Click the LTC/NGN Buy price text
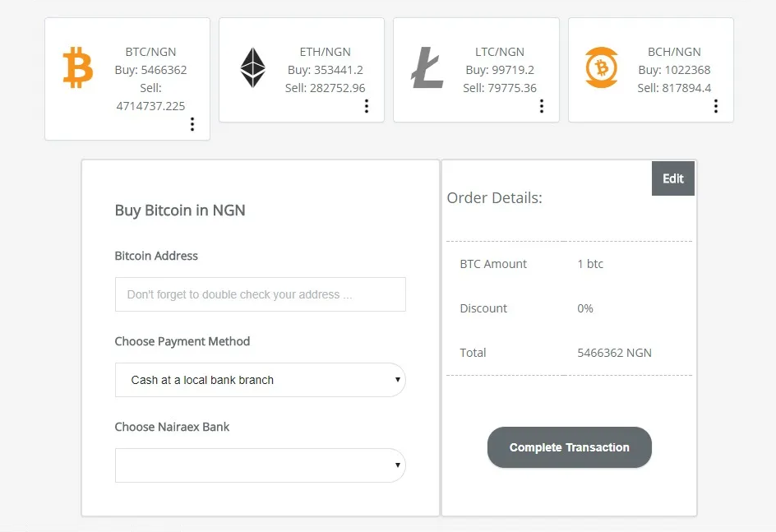The width and height of the screenshot is (776, 532). [500, 70]
